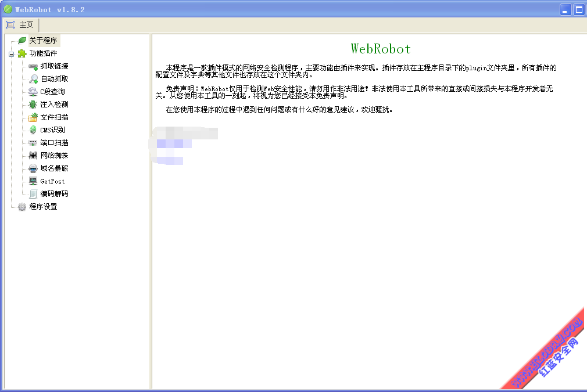Click the link icon beside 抓取链接
Image resolution: width=587 pixels, height=392 pixels.
click(33, 66)
